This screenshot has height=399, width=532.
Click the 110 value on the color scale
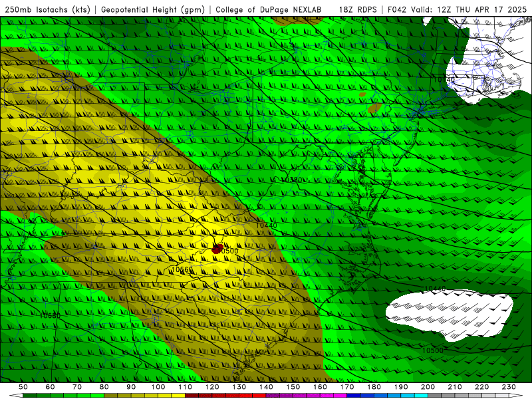[186, 387]
